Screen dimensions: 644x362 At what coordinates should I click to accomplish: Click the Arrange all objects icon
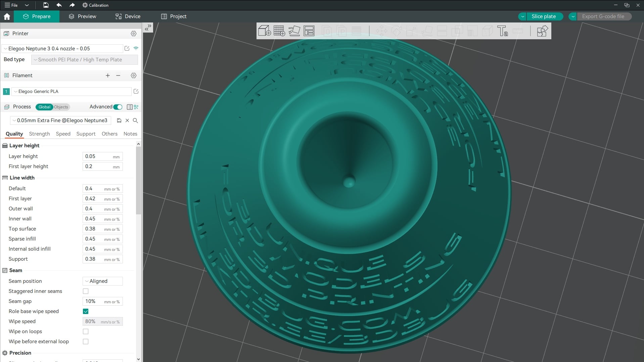click(309, 31)
